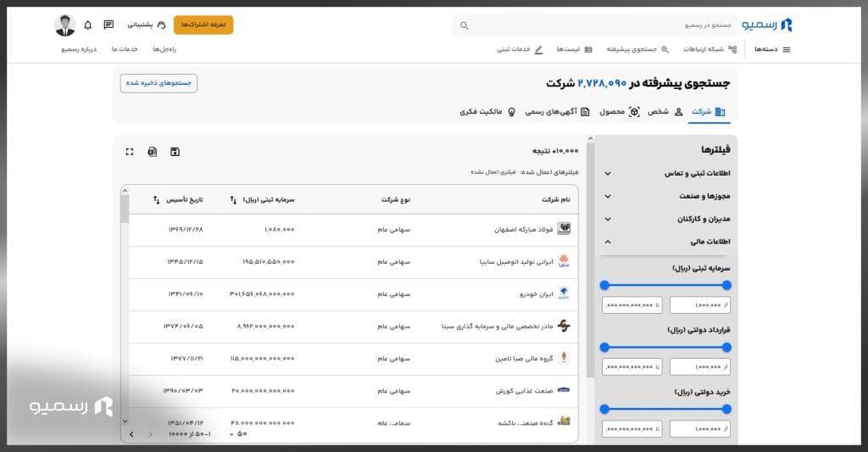Open the notifications bell
Viewport: 868px width, 452px height.
[x=87, y=25]
